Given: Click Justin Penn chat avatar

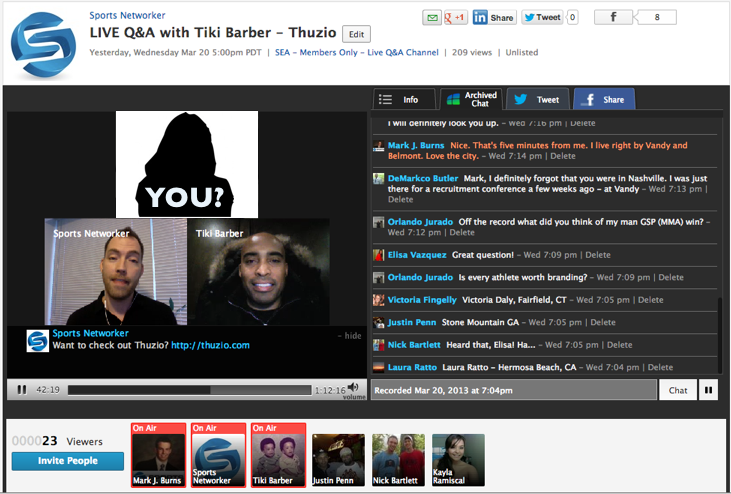Looking at the screenshot, I should pyautogui.click(x=379, y=322).
